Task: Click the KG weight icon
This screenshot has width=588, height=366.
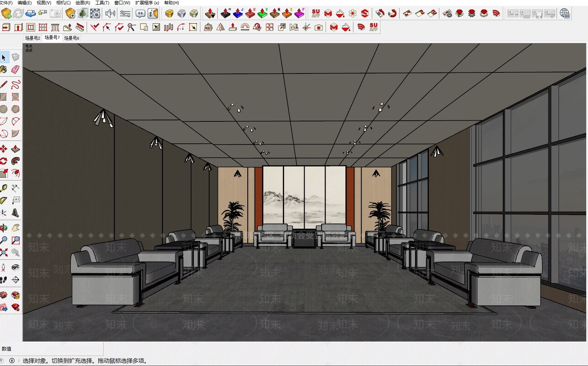Action: point(208,27)
